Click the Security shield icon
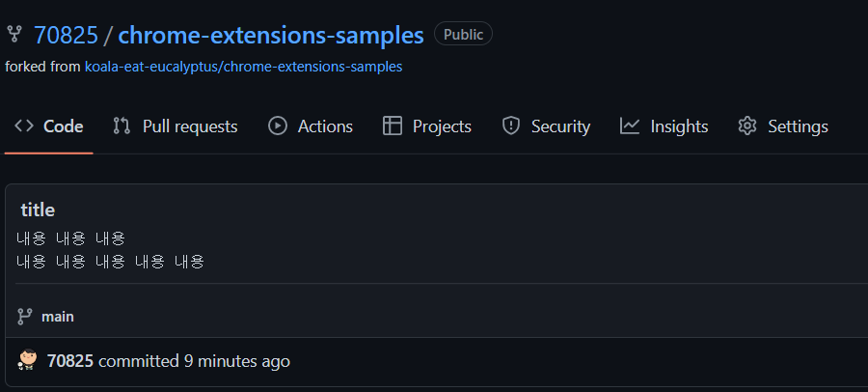 pos(511,126)
